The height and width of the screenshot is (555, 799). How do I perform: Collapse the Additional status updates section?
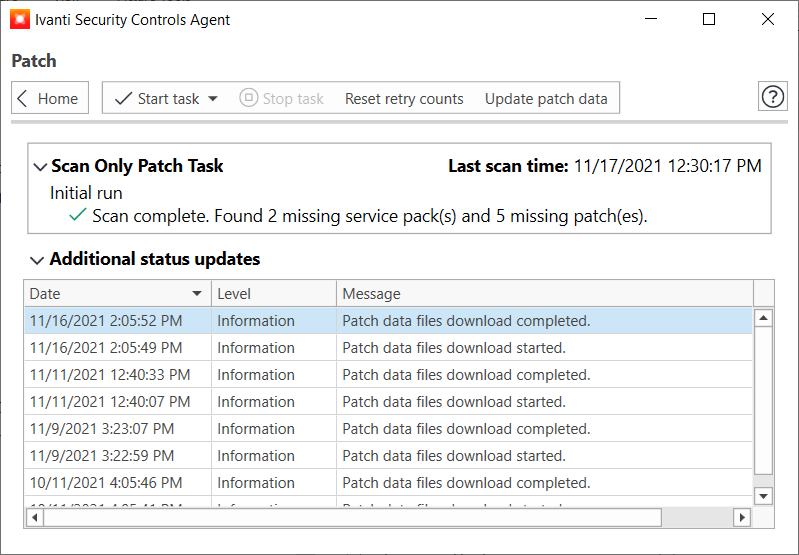click(37, 260)
